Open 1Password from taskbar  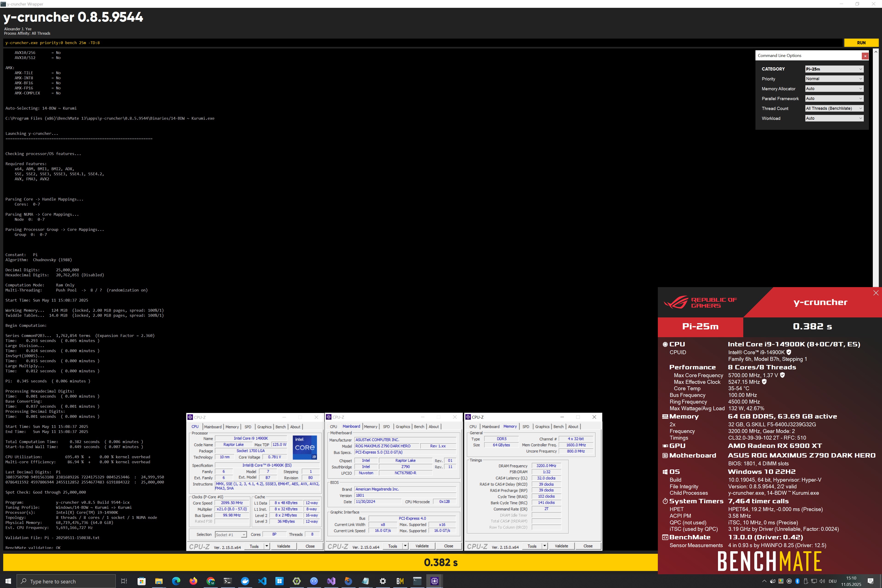pos(314,581)
